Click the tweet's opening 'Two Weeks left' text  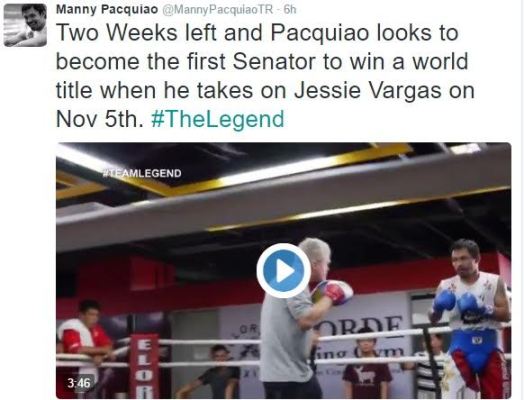(136, 32)
